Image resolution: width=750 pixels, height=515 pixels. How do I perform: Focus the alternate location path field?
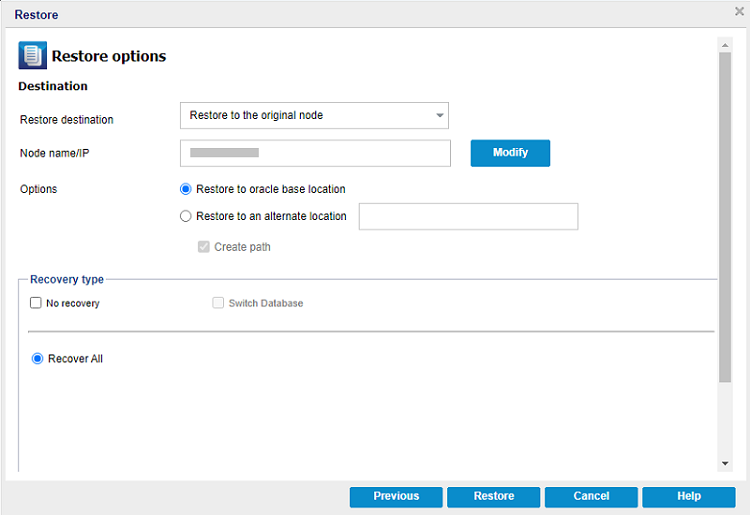[468, 216]
